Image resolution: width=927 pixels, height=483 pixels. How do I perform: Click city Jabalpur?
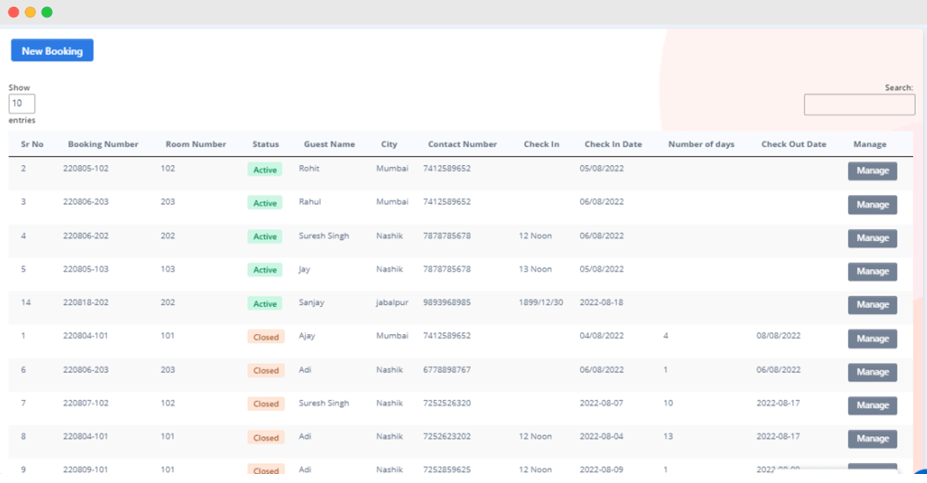click(x=393, y=302)
